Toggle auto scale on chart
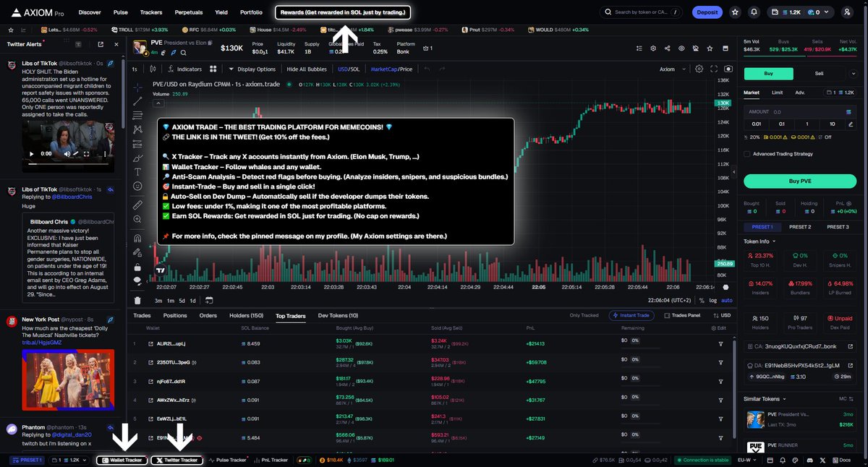 coord(727,300)
